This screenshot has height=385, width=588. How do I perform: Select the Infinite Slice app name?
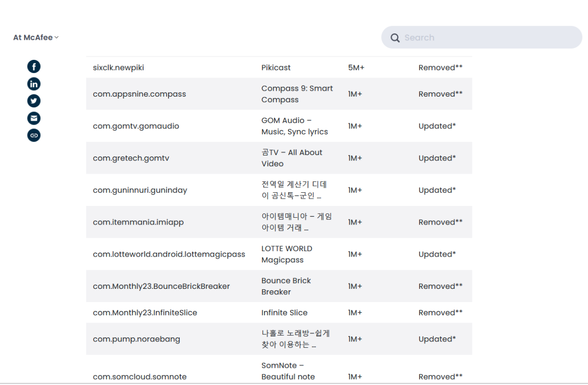(284, 313)
